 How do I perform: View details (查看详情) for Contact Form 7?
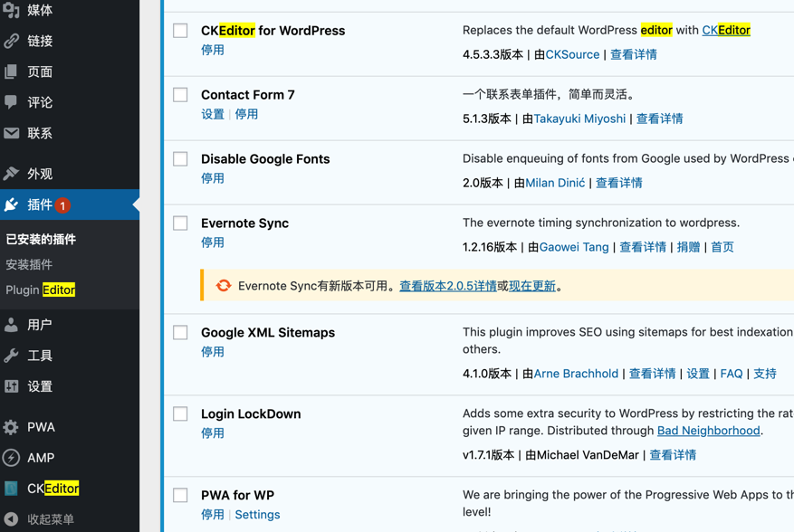[x=660, y=119]
